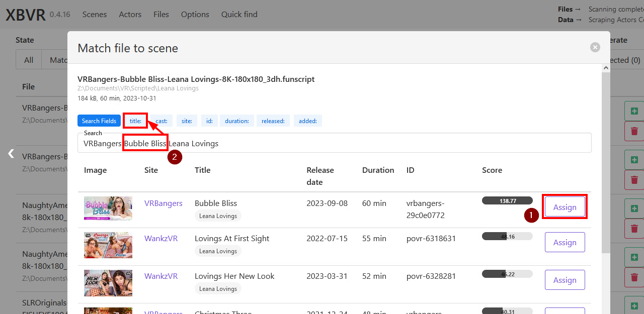Click the povr-6318631 ID cell

coord(431,238)
